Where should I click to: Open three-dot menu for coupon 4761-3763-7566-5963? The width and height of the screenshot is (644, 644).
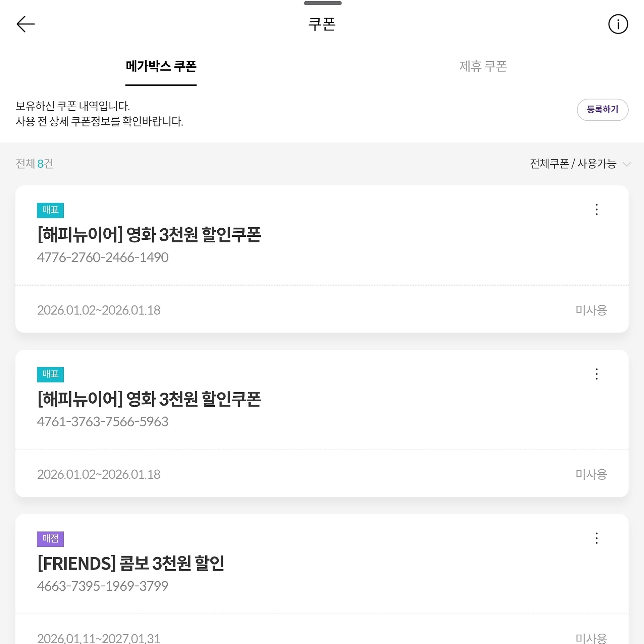pos(596,374)
